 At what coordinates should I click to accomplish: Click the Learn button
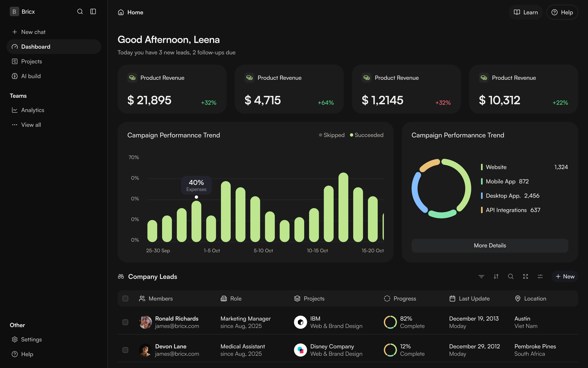coord(526,12)
